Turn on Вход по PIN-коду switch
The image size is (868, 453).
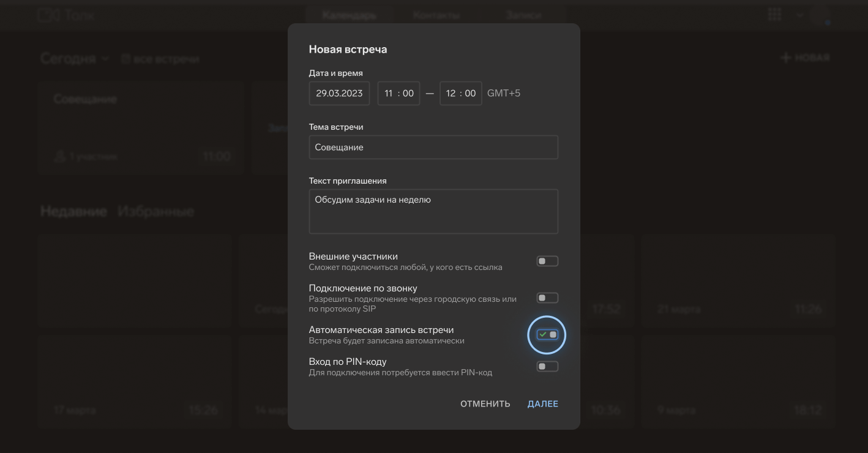(x=547, y=367)
